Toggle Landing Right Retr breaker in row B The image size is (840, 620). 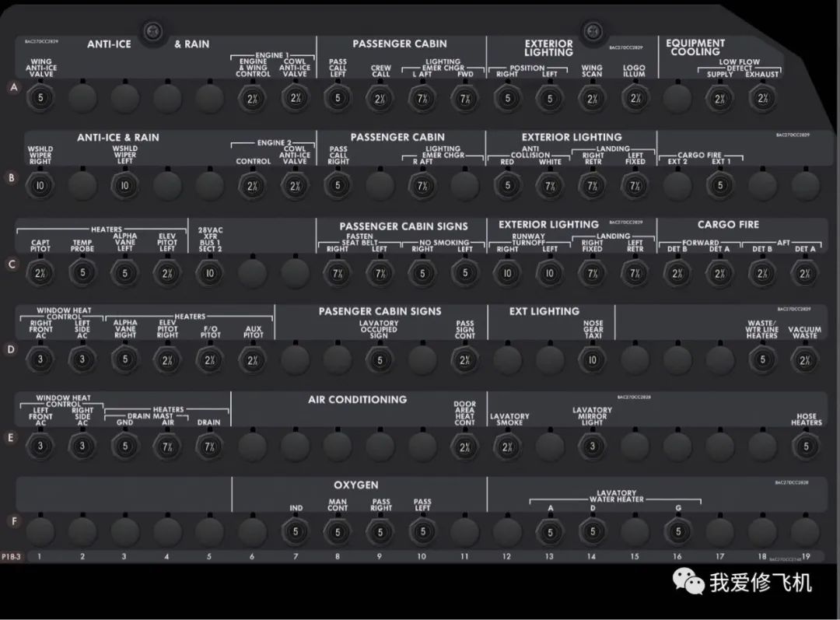592,186
